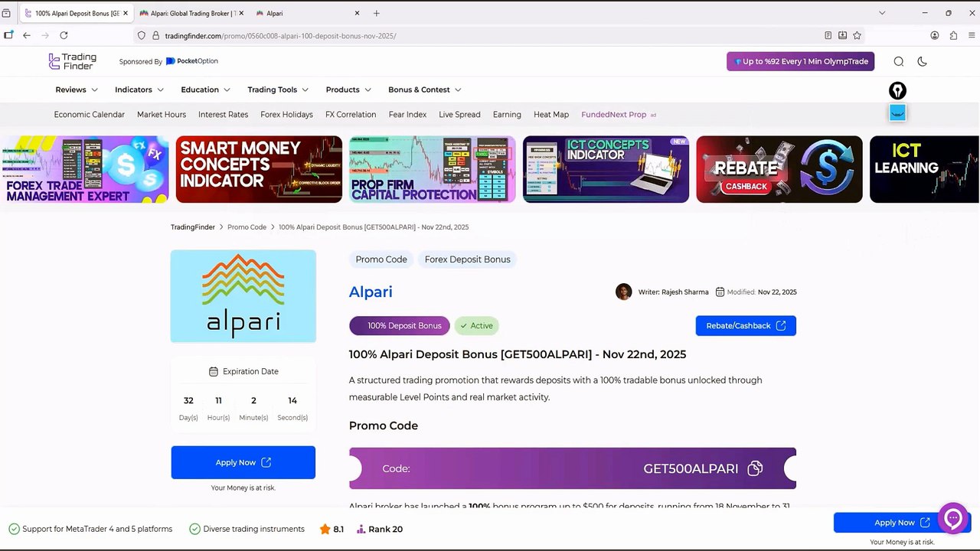The height and width of the screenshot is (551, 980).
Task: Toggle reader view icon in address bar
Action: tap(828, 35)
